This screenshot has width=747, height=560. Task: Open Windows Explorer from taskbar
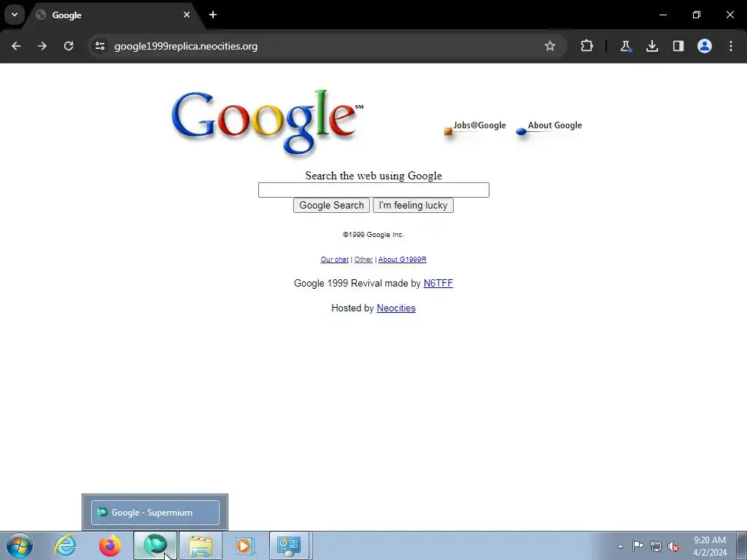pos(201,545)
